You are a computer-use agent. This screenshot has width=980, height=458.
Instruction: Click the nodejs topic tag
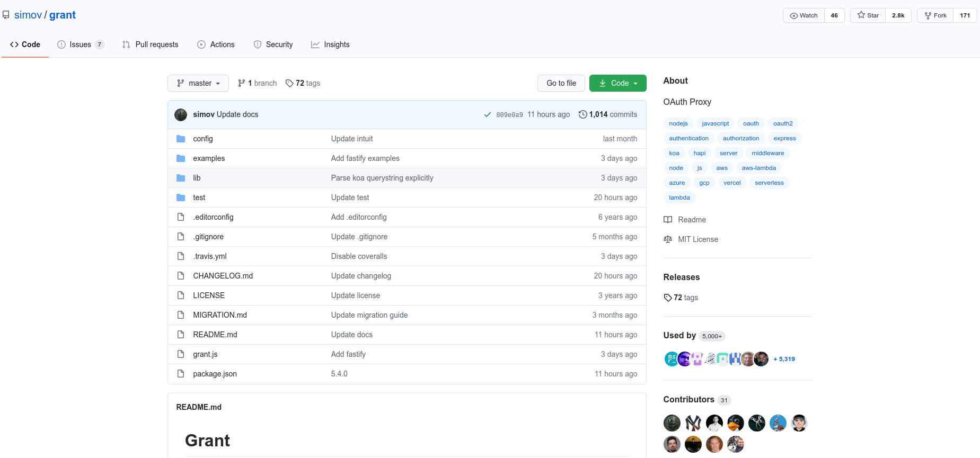pyautogui.click(x=678, y=123)
